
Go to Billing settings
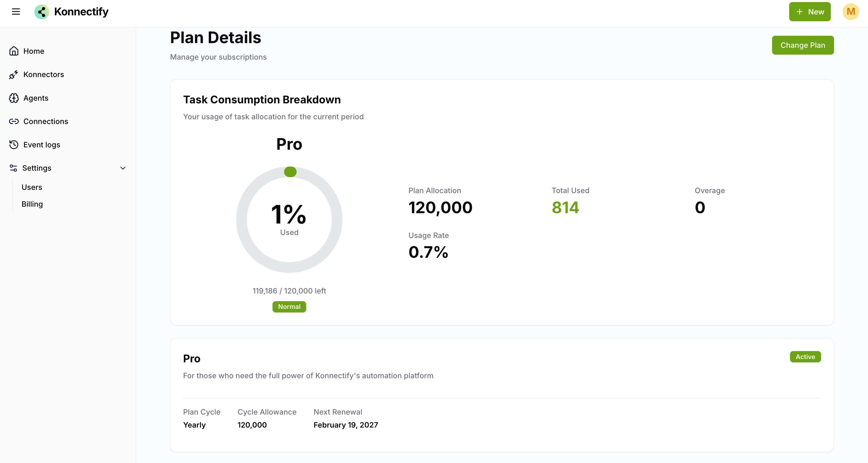coord(32,204)
